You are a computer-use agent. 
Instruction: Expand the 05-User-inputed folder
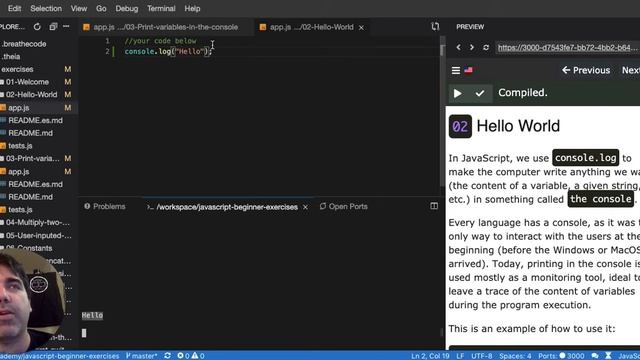pyautogui.click(x=39, y=236)
